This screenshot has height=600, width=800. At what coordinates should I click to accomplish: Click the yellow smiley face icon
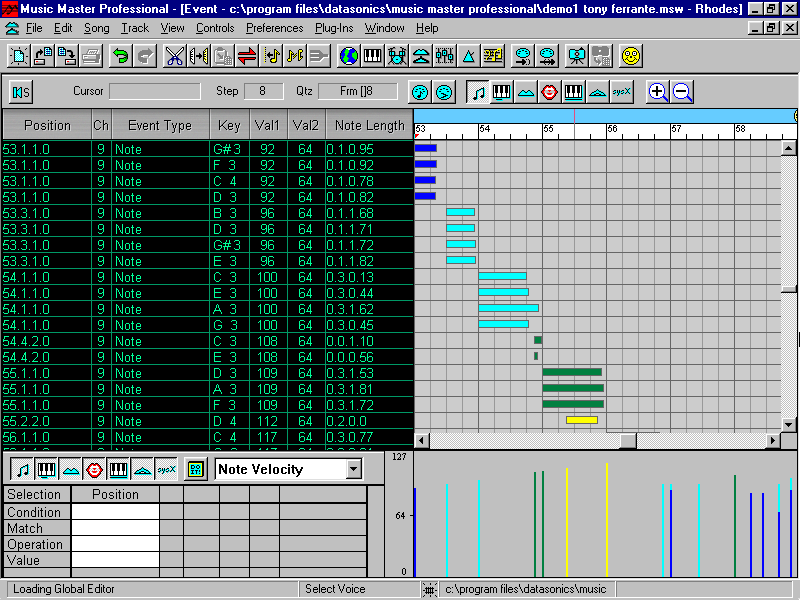pos(631,56)
